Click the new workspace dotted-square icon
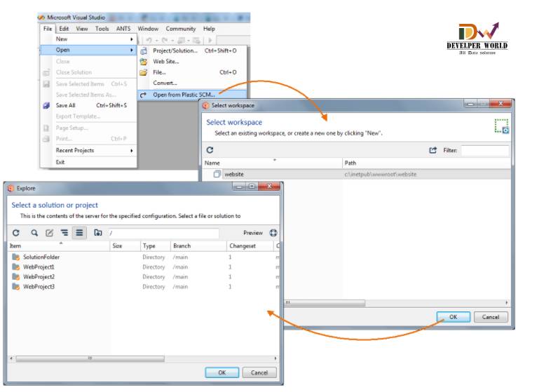Screen dimensions: 558x392 pos(501,126)
